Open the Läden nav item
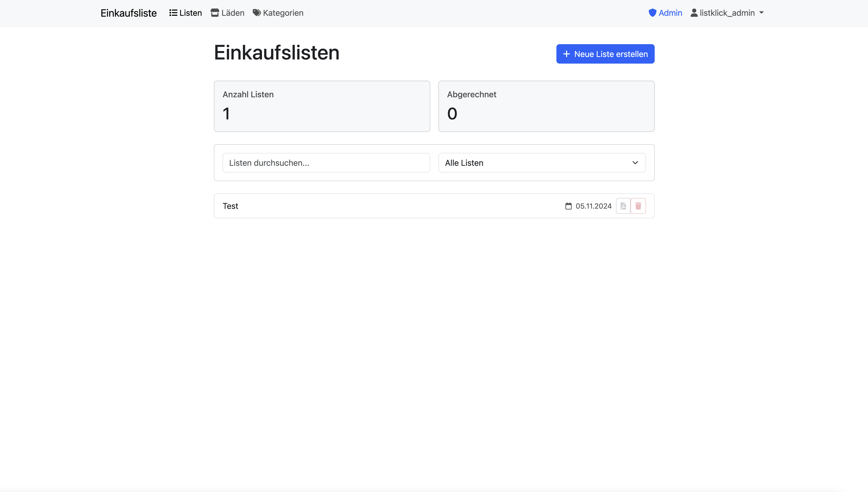The height and width of the screenshot is (492, 868). tap(228, 13)
